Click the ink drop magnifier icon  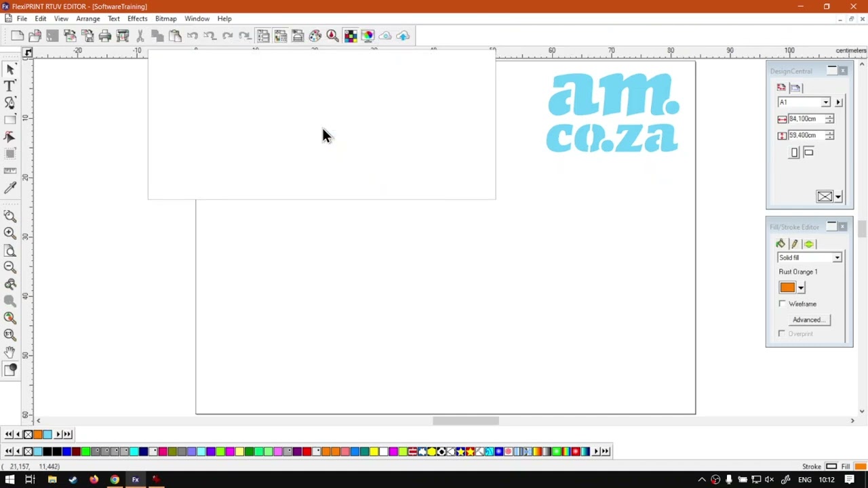332,36
